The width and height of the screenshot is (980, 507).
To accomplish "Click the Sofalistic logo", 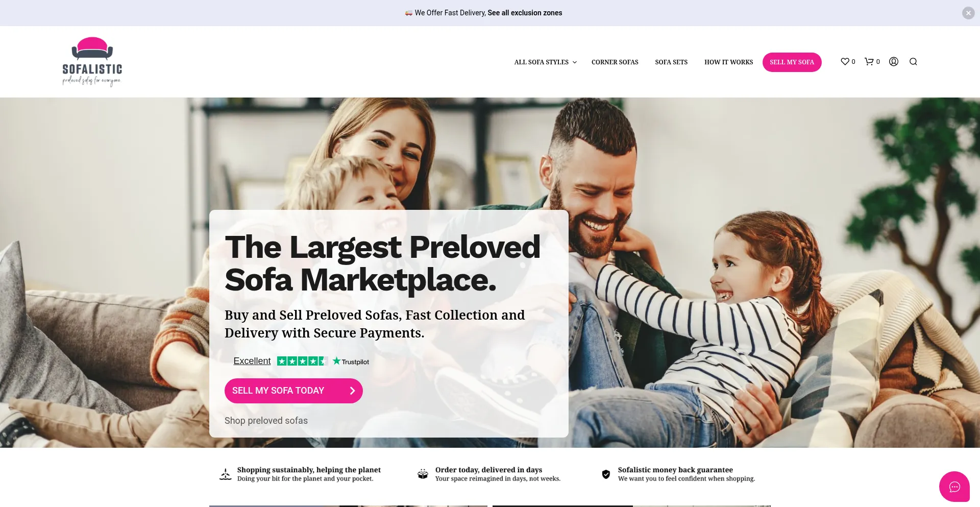I will [x=92, y=62].
